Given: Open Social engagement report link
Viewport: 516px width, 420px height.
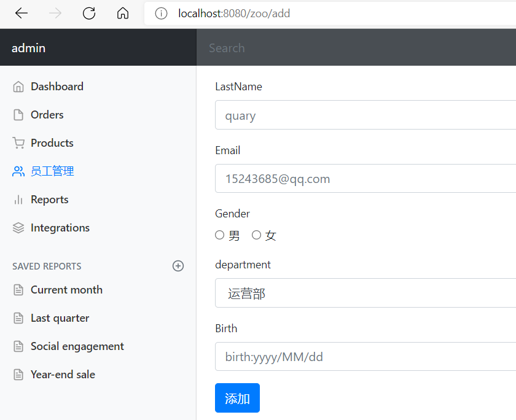Looking at the screenshot, I should tap(77, 346).
